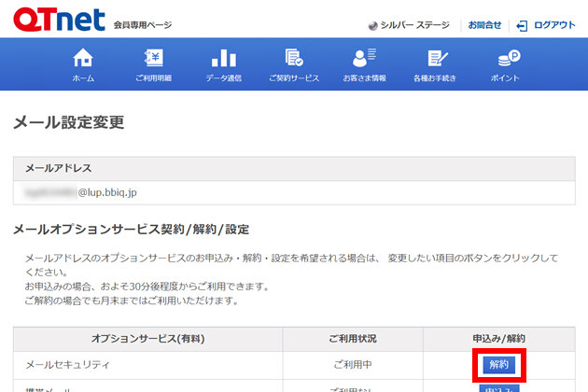Open the お問合せ link

click(x=484, y=25)
